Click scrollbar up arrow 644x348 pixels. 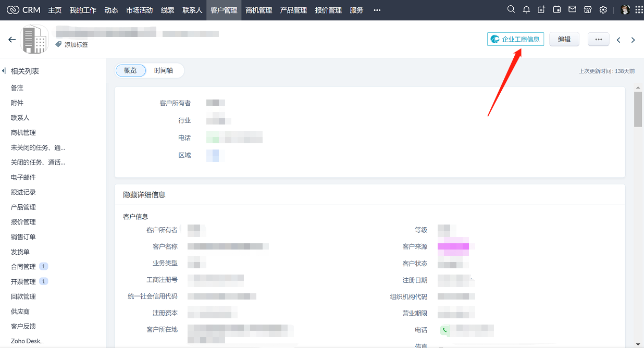[x=638, y=88]
